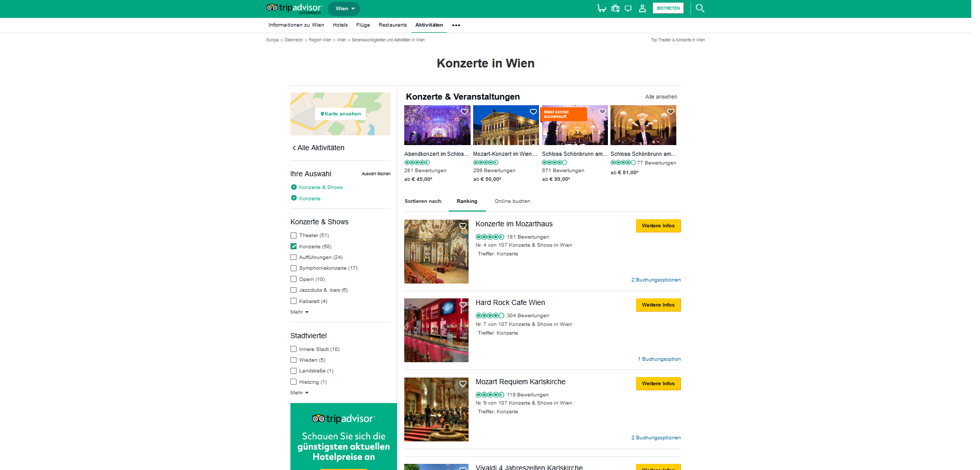Check the Opern (10) checkbox

pos(293,279)
